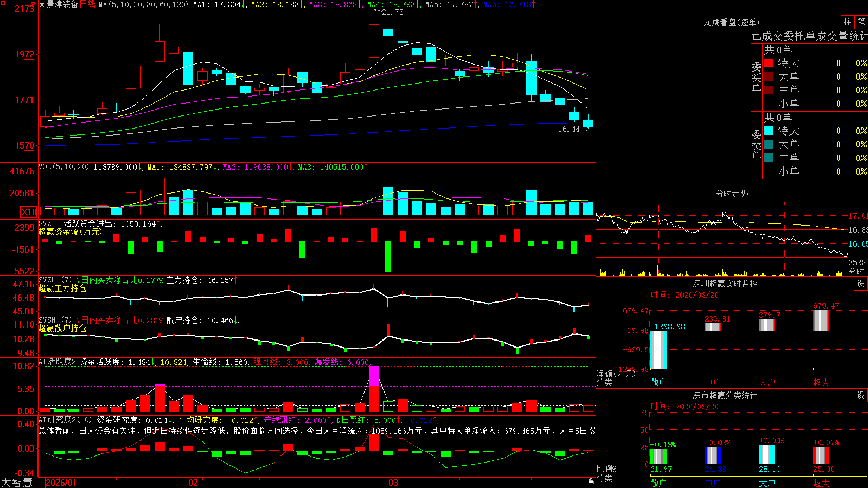Click the 大智慧 logo at bottom-left

pos(17,483)
